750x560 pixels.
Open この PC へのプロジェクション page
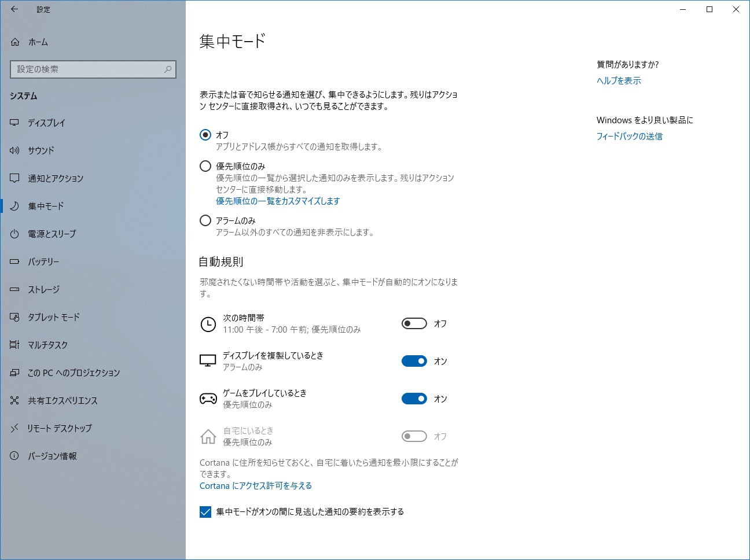click(x=93, y=373)
